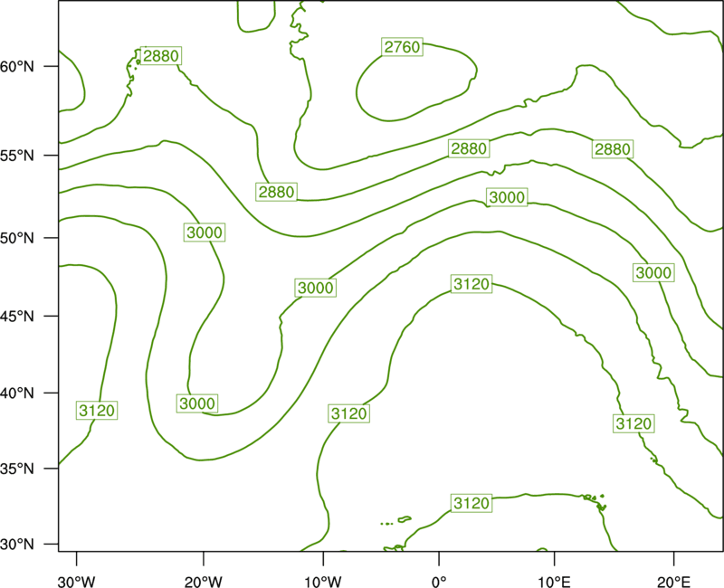Pick the 45°N latitude axis label
The image size is (724, 588).
tap(17, 316)
